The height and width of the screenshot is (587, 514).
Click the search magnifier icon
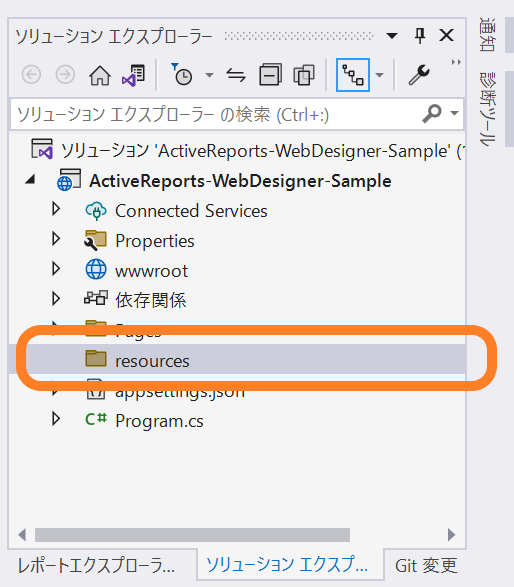[432, 113]
